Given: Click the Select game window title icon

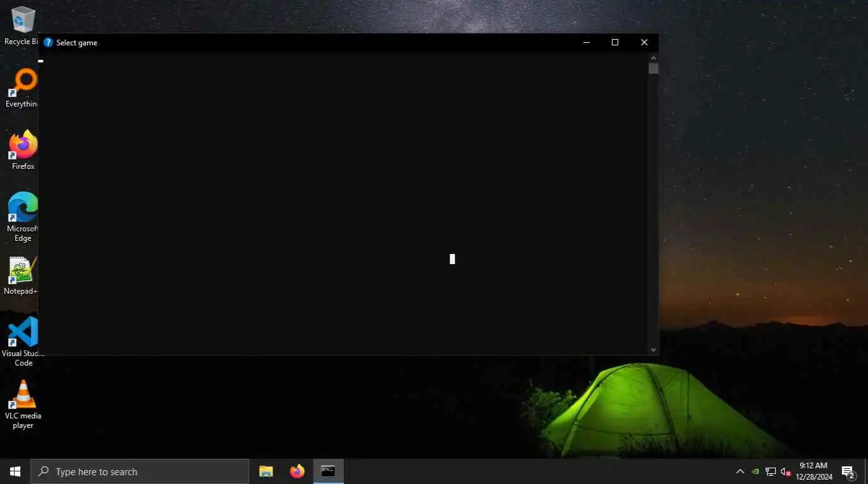Looking at the screenshot, I should [x=48, y=42].
